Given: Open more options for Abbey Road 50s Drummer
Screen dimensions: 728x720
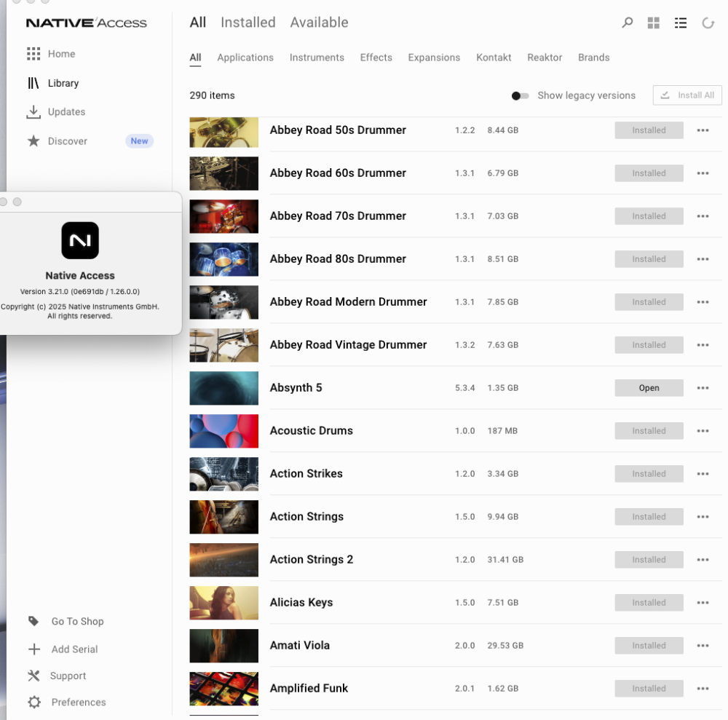Looking at the screenshot, I should (x=703, y=130).
